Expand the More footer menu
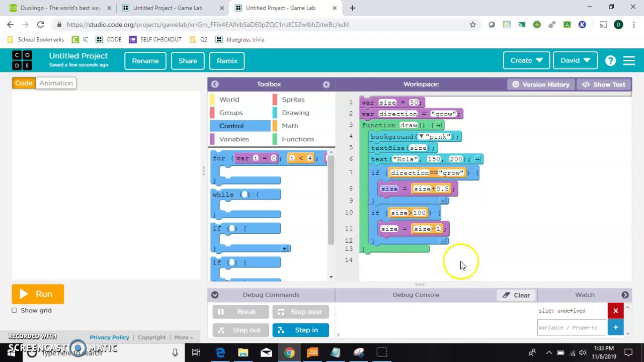The image size is (644, 362). (184, 337)
